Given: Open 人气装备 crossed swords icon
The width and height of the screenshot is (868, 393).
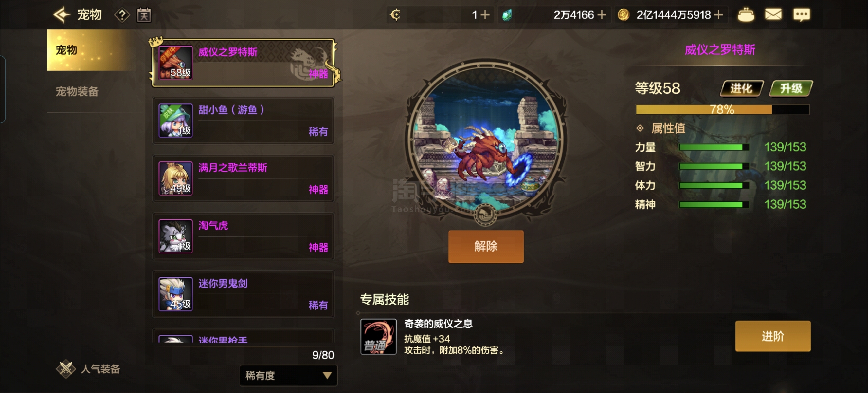Looking at the screenshot, I should tap(65, 369).
